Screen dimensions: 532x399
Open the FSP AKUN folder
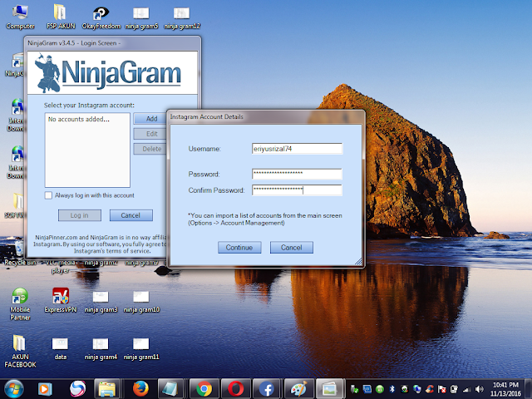pyautogui.click(x=61, y=17)
